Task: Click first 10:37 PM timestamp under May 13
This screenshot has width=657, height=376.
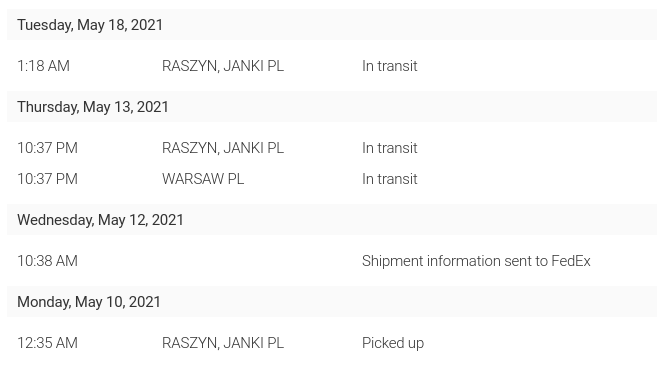Action: [47, 148]
